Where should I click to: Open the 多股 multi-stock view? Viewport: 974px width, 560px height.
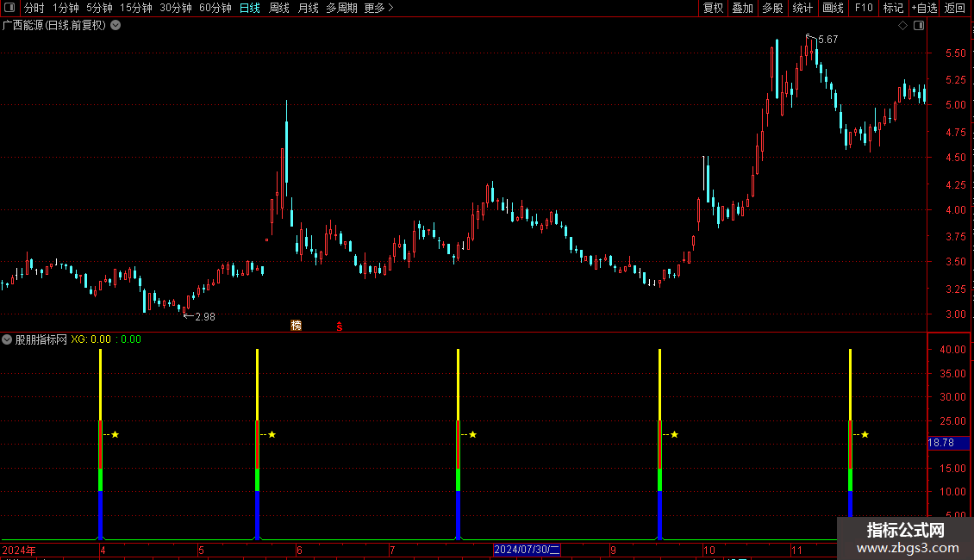(772, 8)
